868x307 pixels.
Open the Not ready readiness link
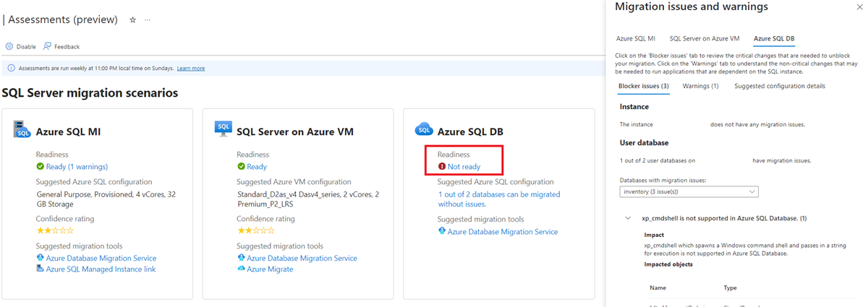pos(464,166)
